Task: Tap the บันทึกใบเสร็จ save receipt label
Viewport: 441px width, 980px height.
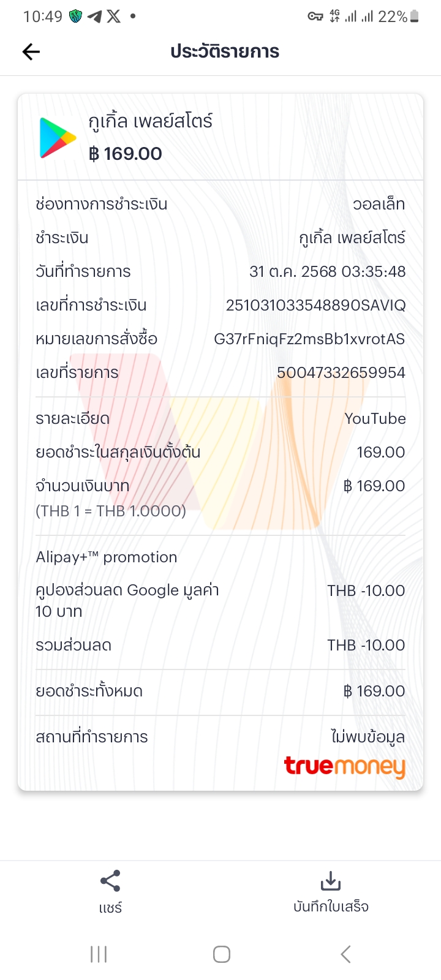Action: pos(331,907)
